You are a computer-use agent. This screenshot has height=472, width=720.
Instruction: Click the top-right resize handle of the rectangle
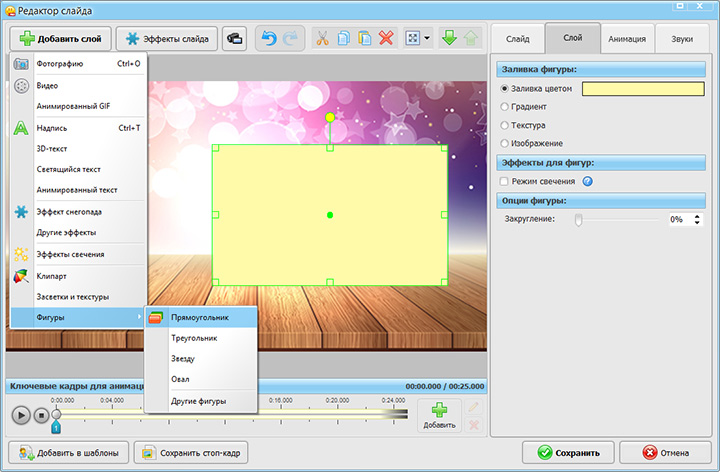[444, 148]
